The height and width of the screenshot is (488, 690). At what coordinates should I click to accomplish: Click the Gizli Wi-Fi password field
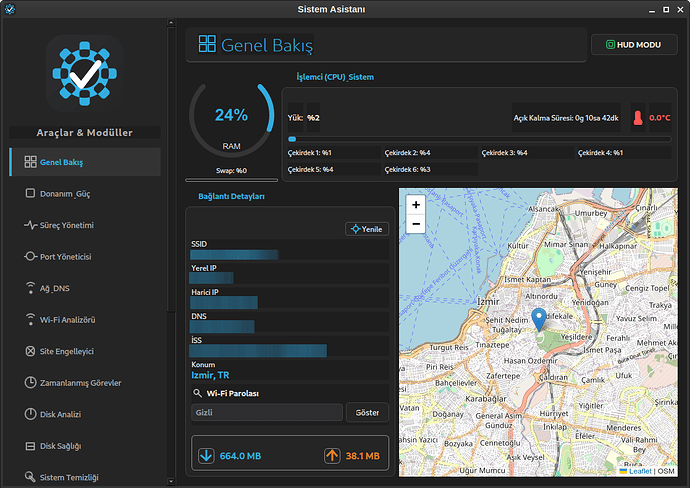coord(266,412)
